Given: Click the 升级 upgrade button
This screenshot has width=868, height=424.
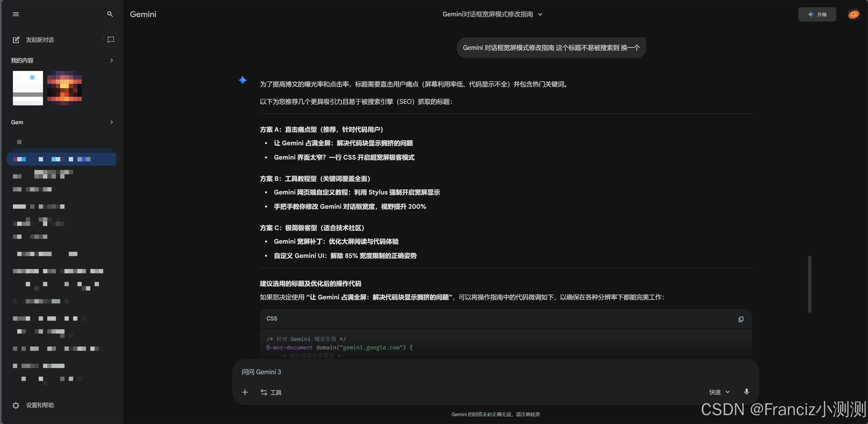Looking at the screenshot, I should (x=817, y=15).
